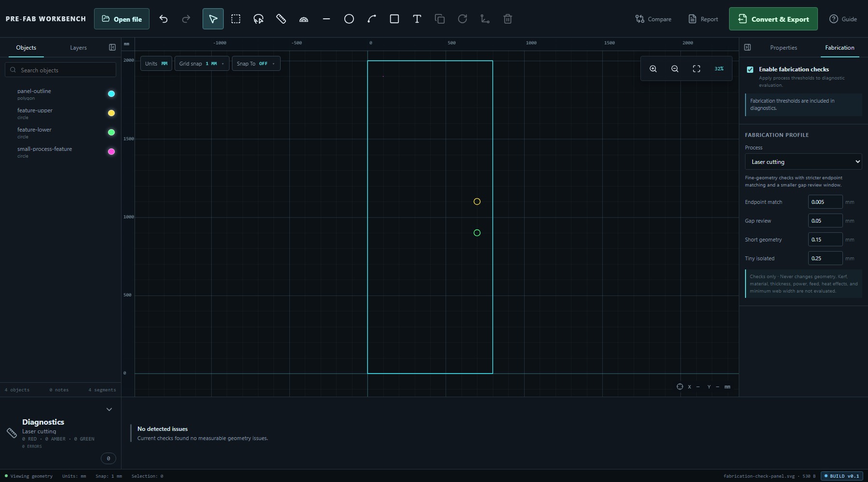This screenshot has height=482, width=868.
Task: Open the Report view
Action: [x=703, y=19]
